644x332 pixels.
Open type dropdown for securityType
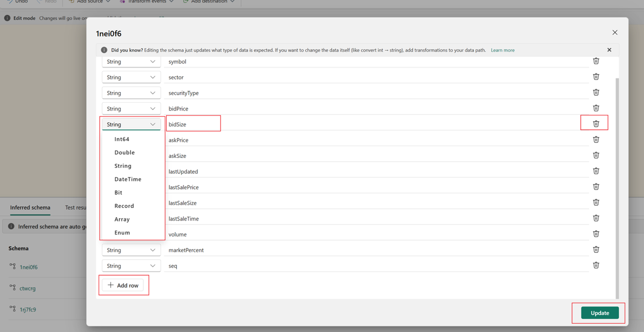tap(131, 93)
